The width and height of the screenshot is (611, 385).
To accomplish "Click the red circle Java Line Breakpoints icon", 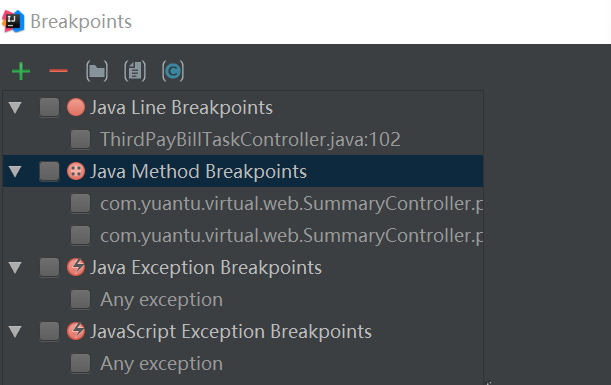I will (x=76, y=107).
